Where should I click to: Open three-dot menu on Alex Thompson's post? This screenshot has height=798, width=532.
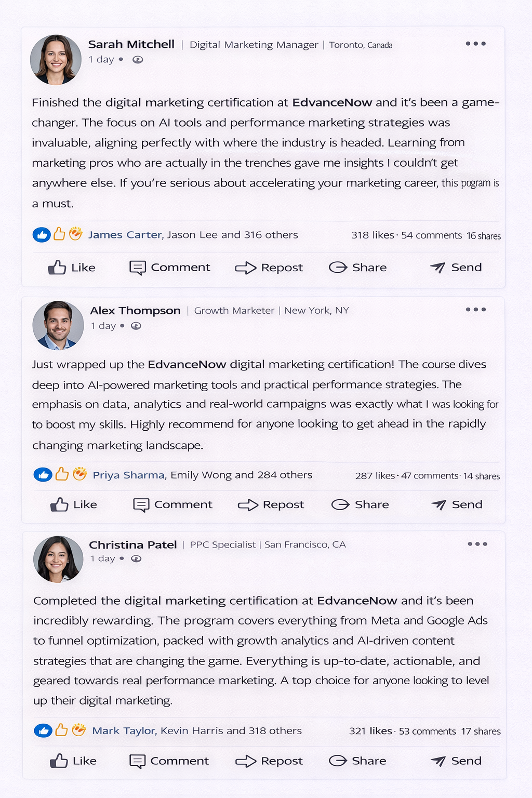coord(475,310)
